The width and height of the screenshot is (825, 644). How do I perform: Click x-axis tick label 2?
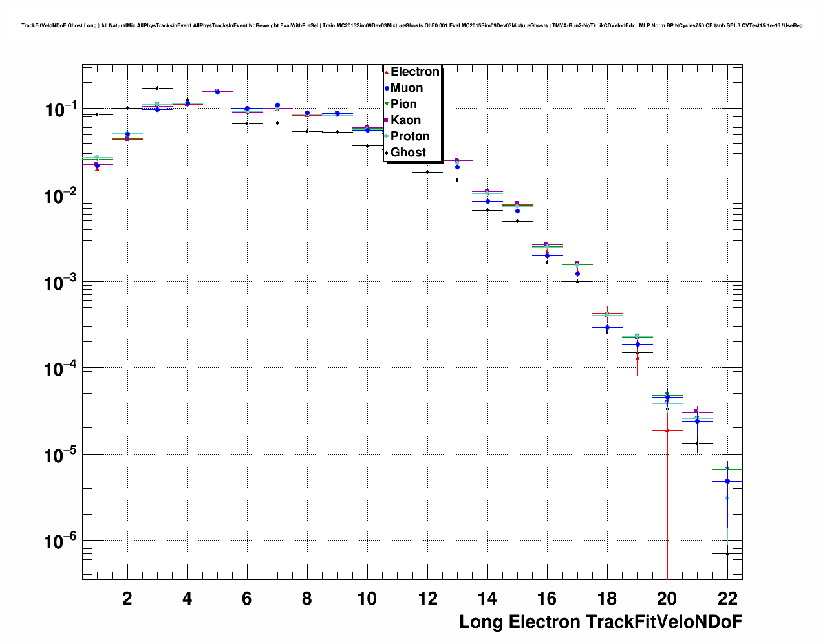tap(127, 598)
